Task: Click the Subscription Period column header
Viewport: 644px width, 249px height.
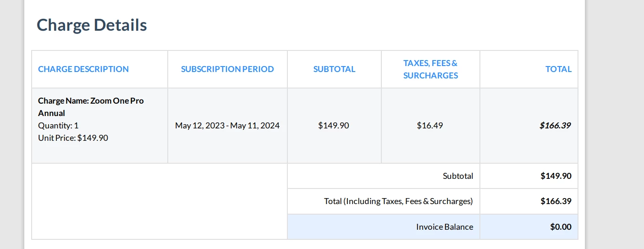Action: (227, 69)
